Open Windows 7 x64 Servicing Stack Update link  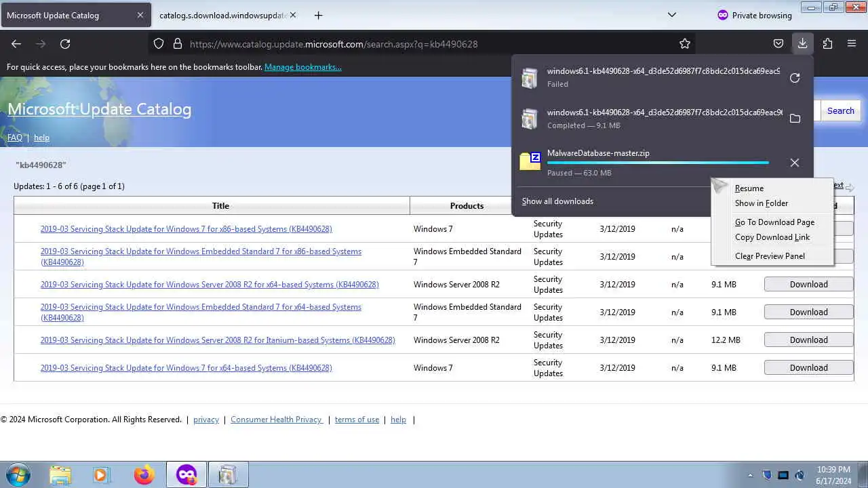[186, 368]
